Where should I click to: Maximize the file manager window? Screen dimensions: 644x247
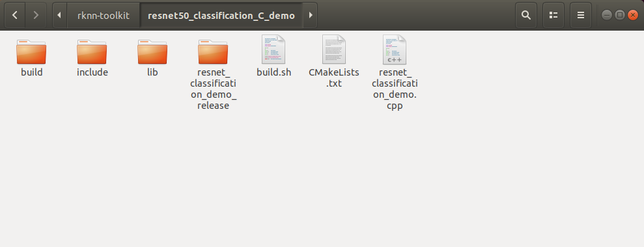click(x=620, y=15)
